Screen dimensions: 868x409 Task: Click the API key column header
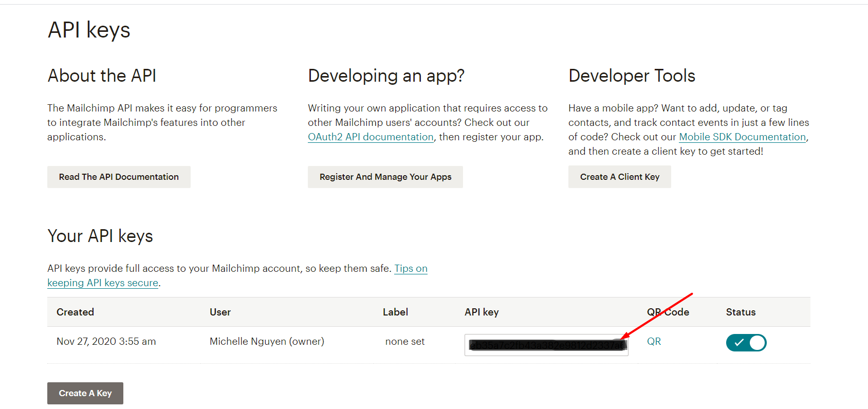tap(482, 312)
